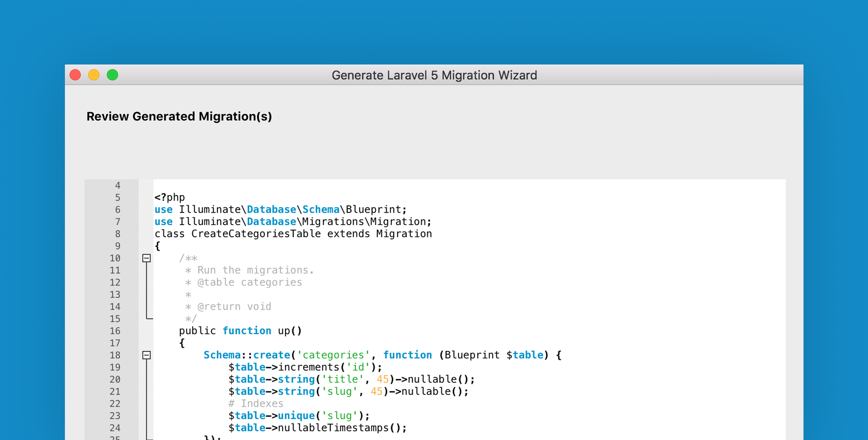Click the $table->increments('id') statement
The width and height of the screenshot is (868, 440).
coord(305,367)
